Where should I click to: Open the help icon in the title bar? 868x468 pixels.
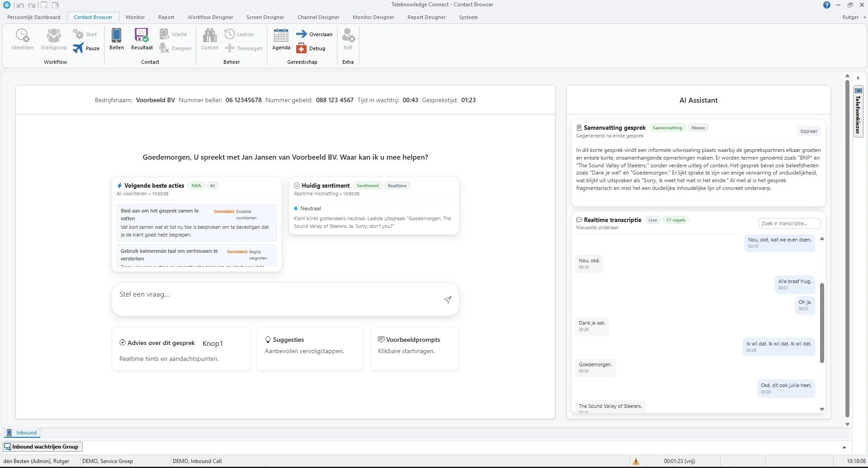coord(827,5)
